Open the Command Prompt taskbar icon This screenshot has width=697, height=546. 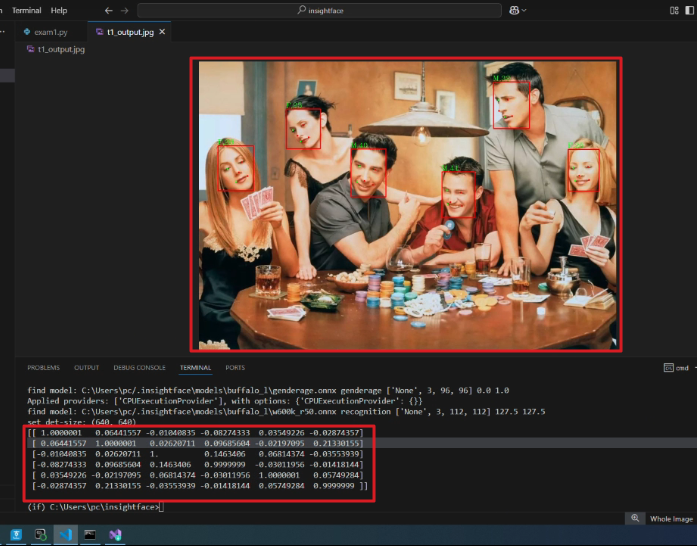pyautogui.click(x=90, y=534)
